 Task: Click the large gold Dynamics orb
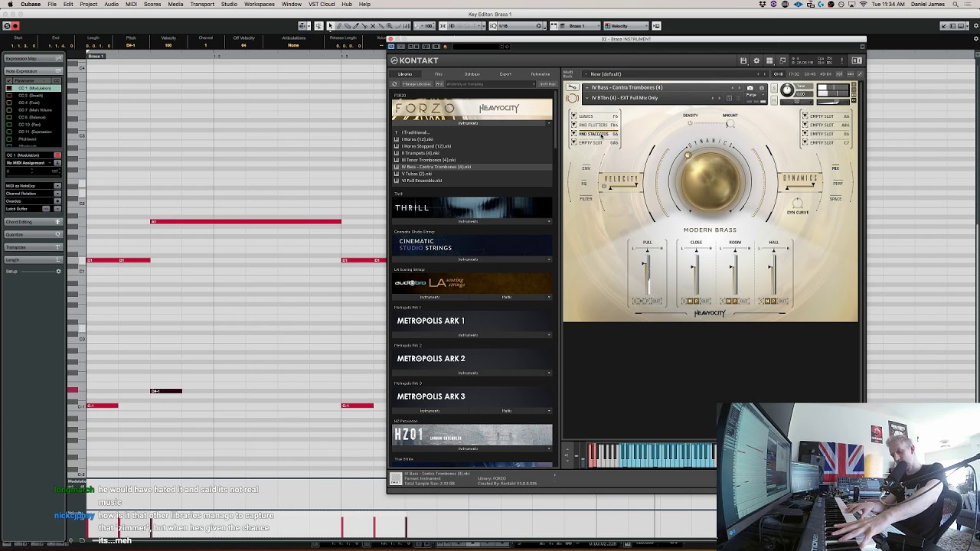[710, 181]
